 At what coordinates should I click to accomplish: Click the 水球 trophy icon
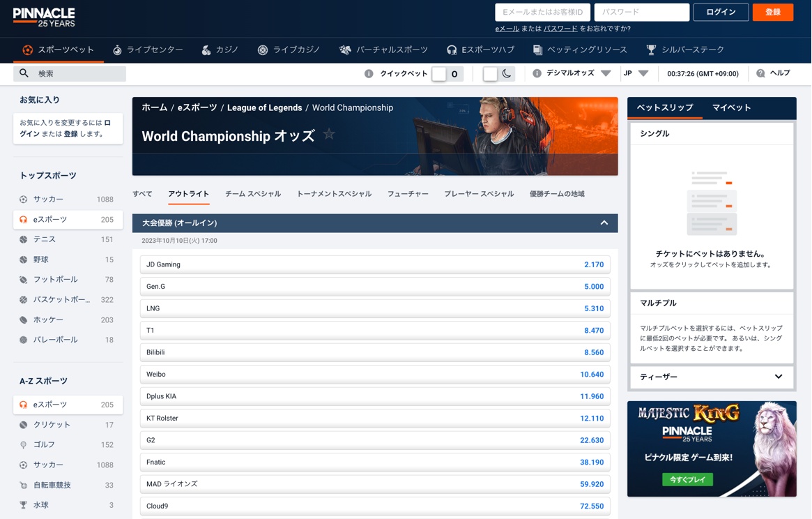coord(23,505)
